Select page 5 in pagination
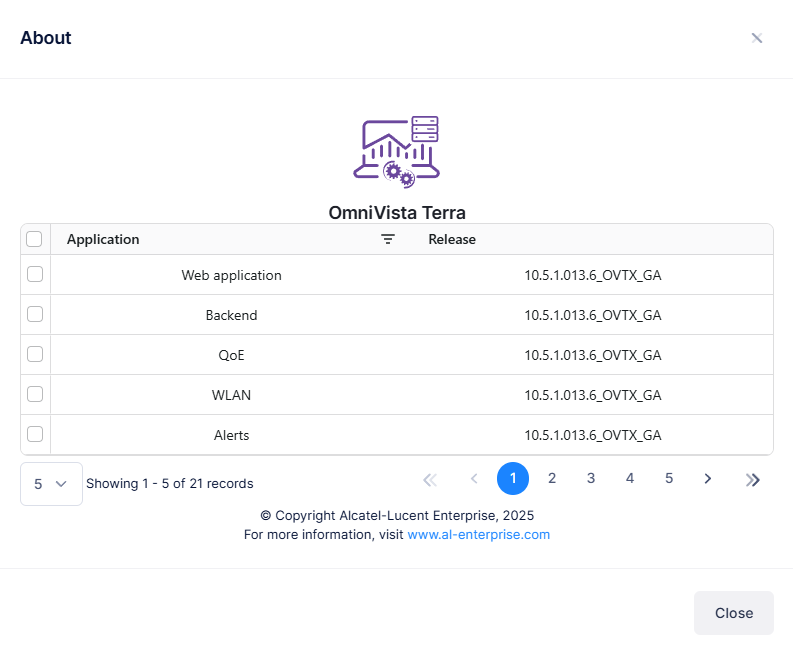Viewport: 793px width, 657px height. (669, 479)
